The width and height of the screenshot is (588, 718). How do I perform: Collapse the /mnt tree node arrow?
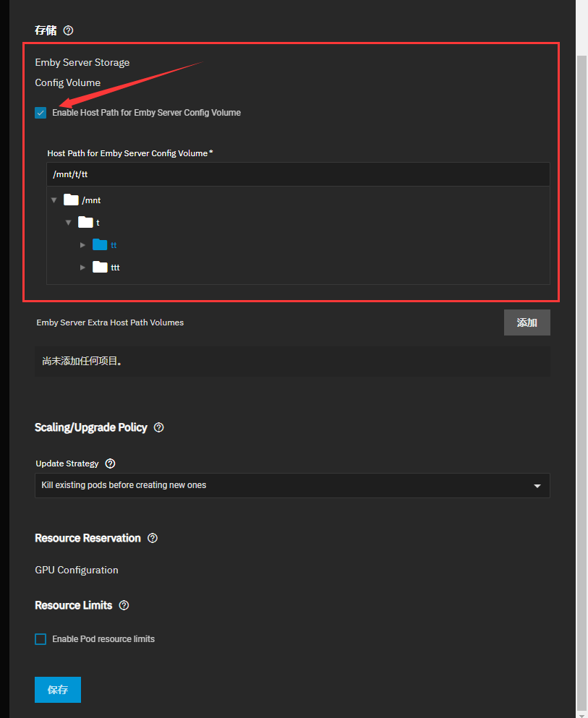(x=54, y=200)
